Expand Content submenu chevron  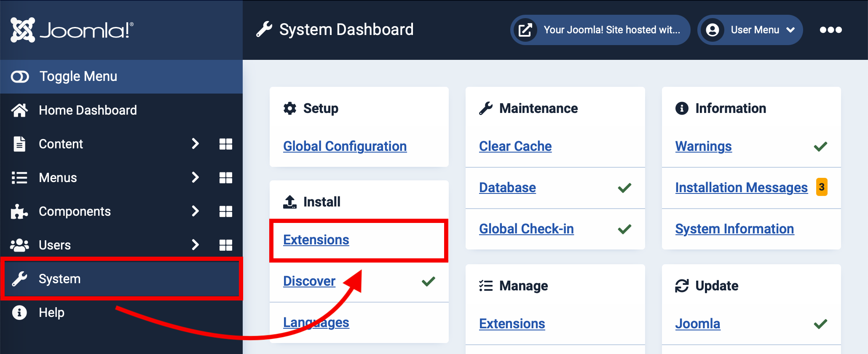195,144
